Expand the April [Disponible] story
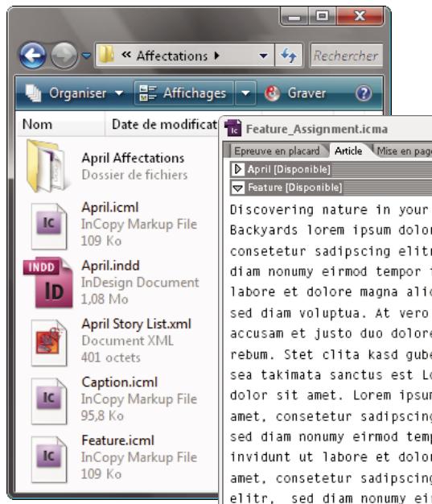The height and width of the screenshot is (504, 432). [x=237, y=169]
